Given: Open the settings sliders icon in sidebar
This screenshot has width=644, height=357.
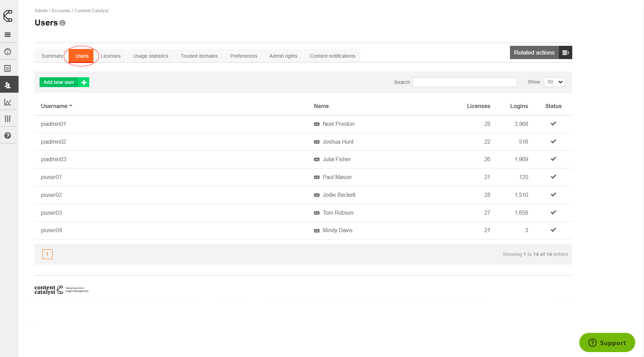Looking at the screenshot, I should click(8, 119).
